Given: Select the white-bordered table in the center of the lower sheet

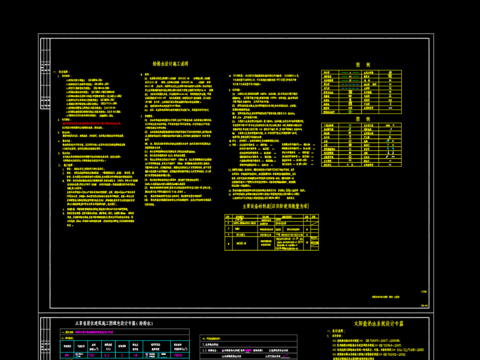Looking at the screenshot, I should (248, 347).
